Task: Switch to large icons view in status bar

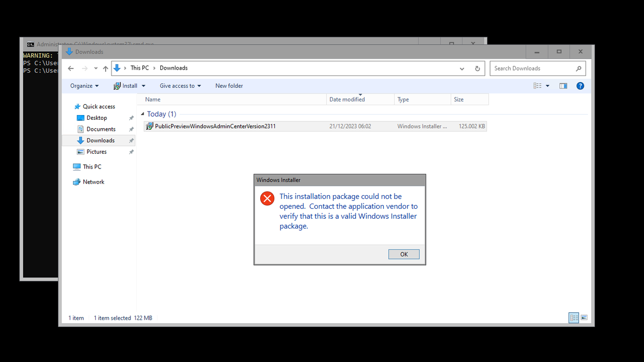Action: point(584,318)
